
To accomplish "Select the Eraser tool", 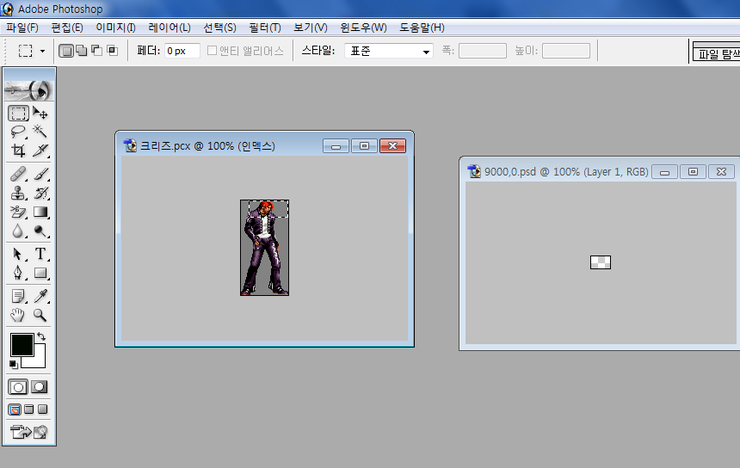I will click(x=18, y=212).
